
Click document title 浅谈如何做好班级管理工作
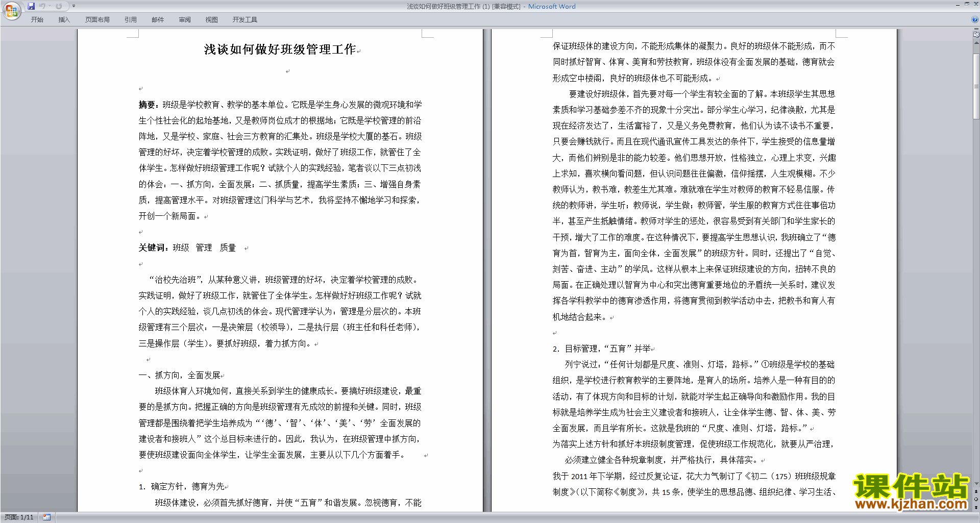pyautogui.click(x=280, y=49)
